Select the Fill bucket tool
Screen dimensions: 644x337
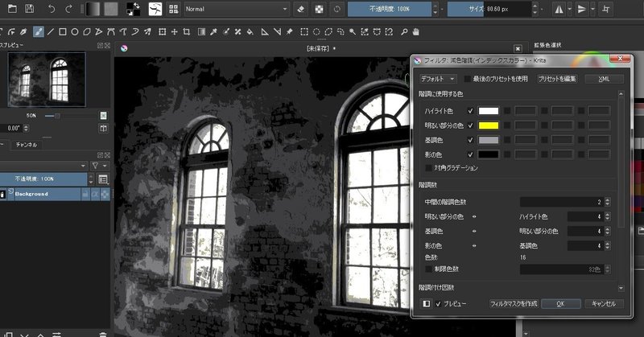[250, 31]
